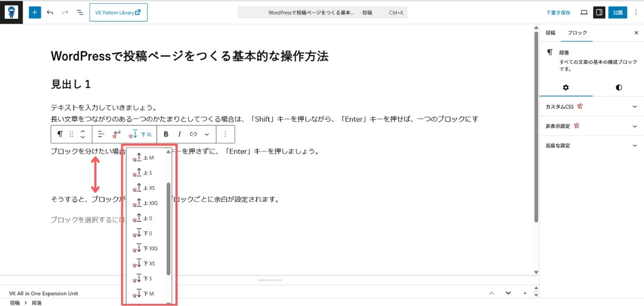The width and height of the screenshot is (644, 306).
Task: Switch to the 投稿 tab in the sidebar
Action: coord(551,33)
